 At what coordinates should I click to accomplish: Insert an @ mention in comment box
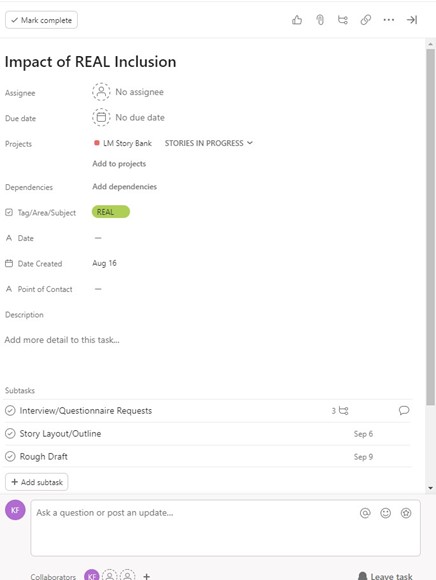(x=365, y=513)
